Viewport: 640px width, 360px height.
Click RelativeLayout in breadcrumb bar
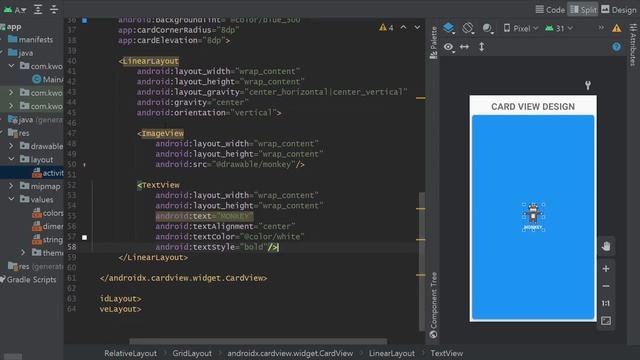pyautogui.click(x=130, y=353)
